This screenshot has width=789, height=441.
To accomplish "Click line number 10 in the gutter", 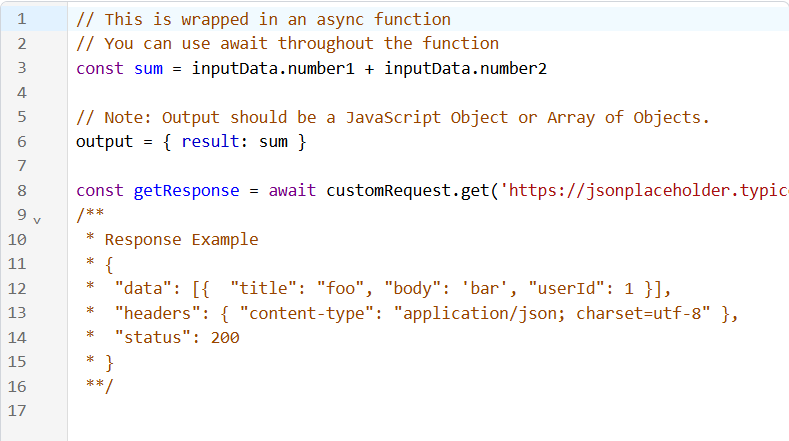I will tap(17, 240).
